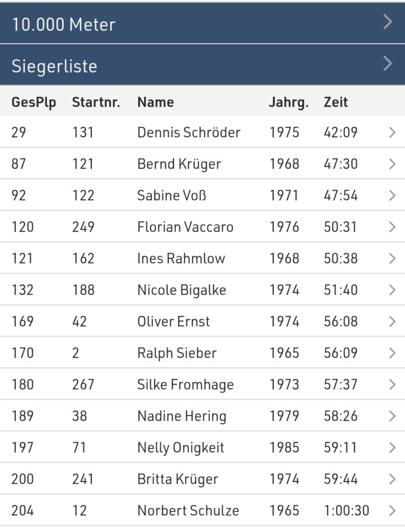Click the Name column header
This screenshot has width=405, height=532.
point(155,102)
